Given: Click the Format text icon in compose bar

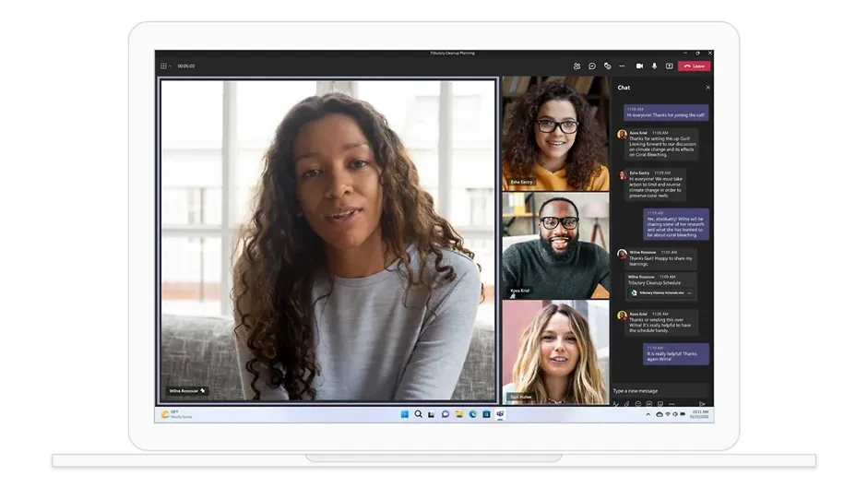Looking at the screenshot, I should point(616,404).
